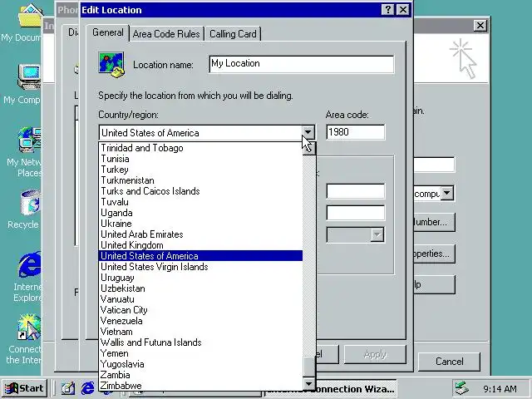
Task: Click the network tray icon near the clock
Action: click(x=461, y=388)
